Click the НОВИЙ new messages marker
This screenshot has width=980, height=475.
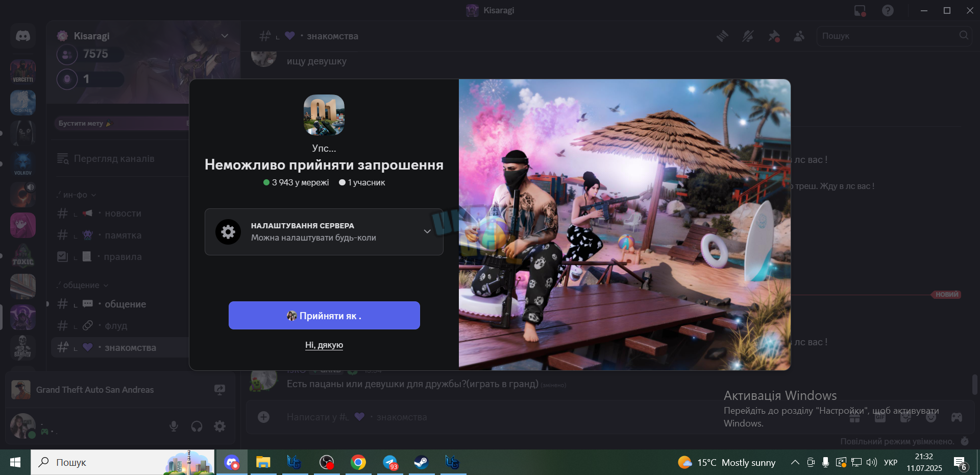[947, 295]
